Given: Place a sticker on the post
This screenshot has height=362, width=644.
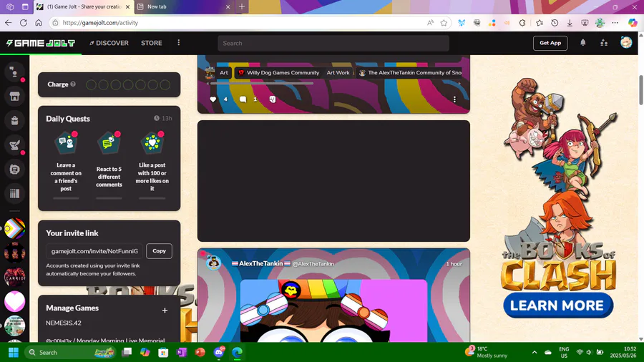Looking at the screenshot, I should tap(273, 99).
